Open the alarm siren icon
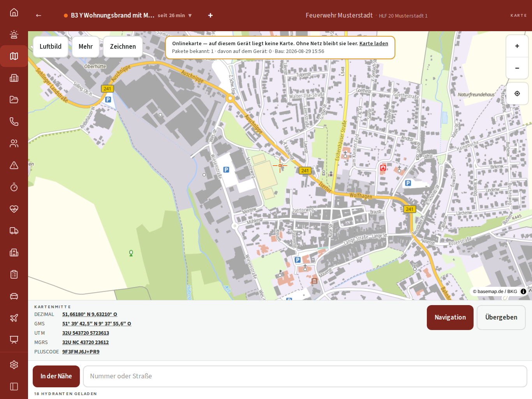The width and height of the screenshot is (532, 399). pyautogui.click(x=14, y=34)
